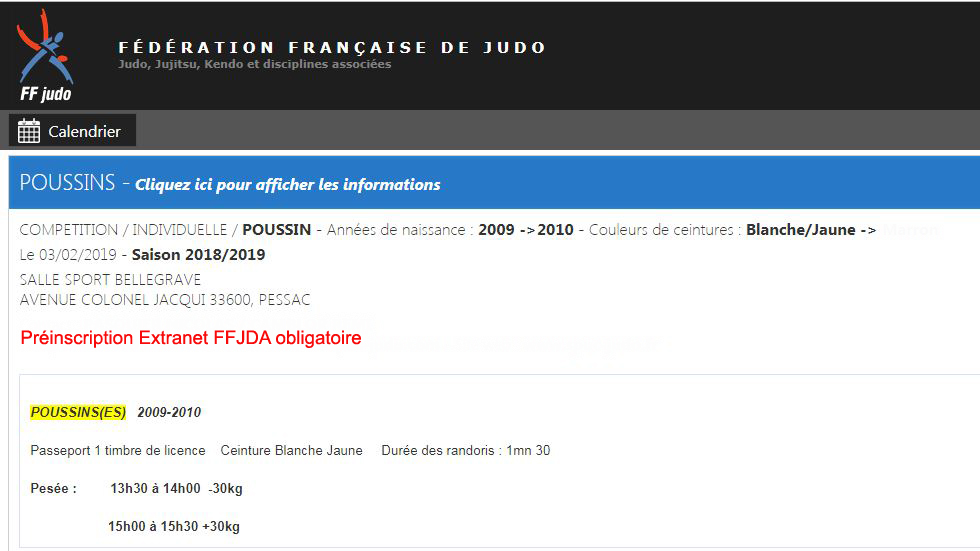
Task: Click the '13h30 à 14h00 -30kg' weigh-in time
Action: (x=176, y=489)
